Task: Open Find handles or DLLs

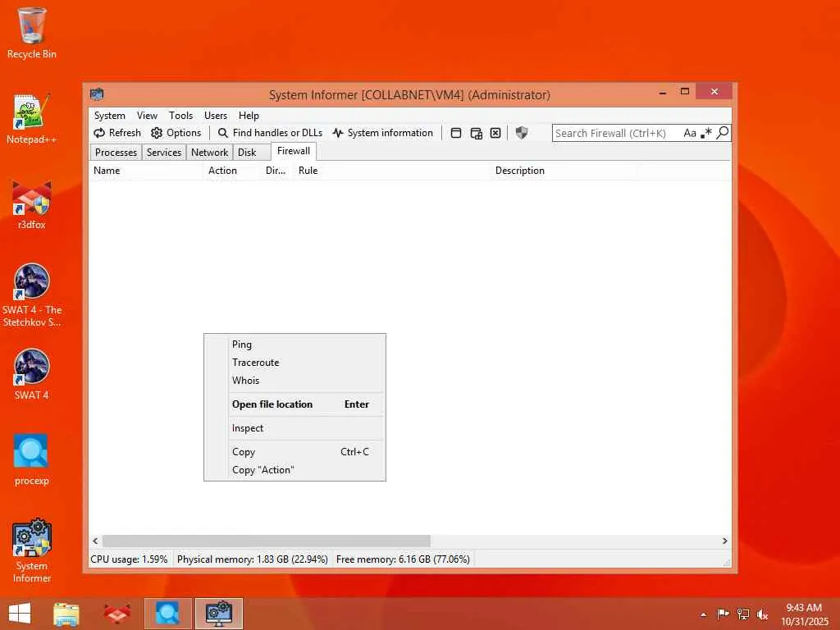Action: point(270,133)
